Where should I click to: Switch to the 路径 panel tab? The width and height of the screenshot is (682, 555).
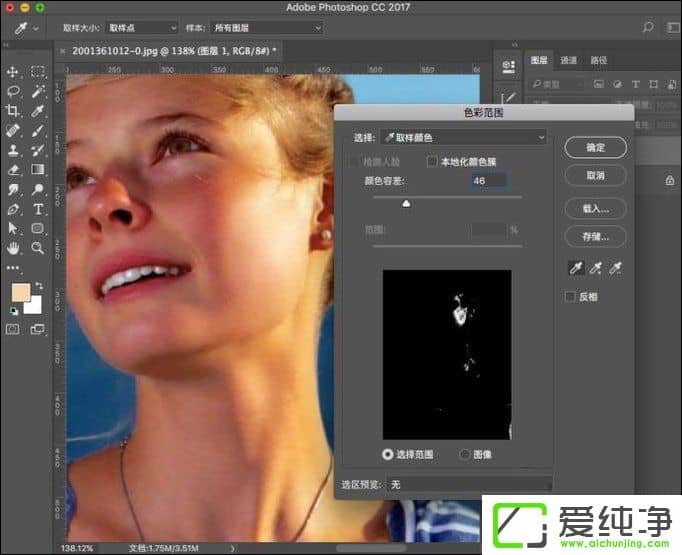click(x=598, y=60)
